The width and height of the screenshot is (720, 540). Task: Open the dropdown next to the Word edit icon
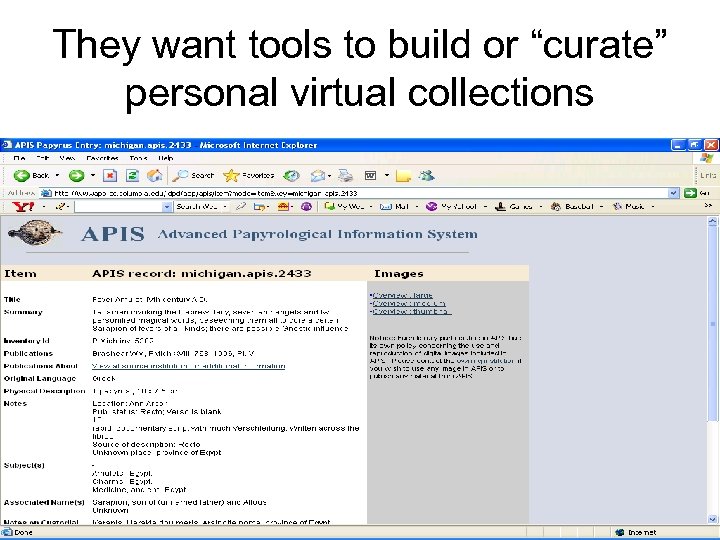(387, 175)
